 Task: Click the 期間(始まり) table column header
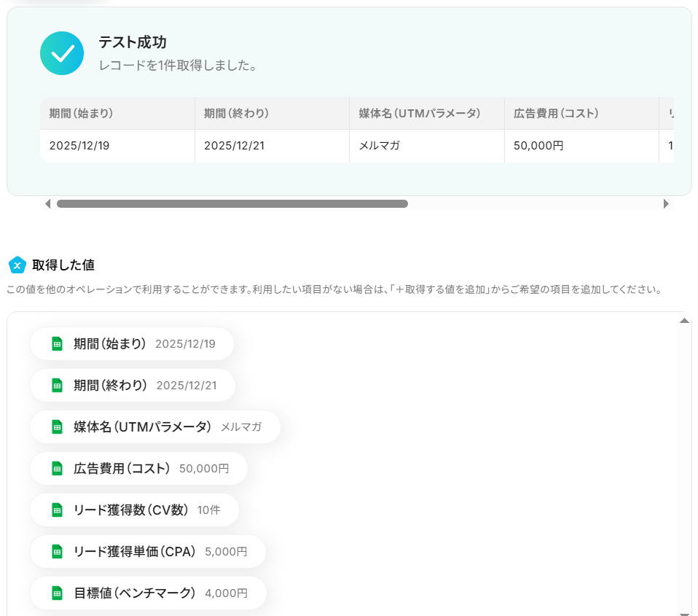pos(117,114)
